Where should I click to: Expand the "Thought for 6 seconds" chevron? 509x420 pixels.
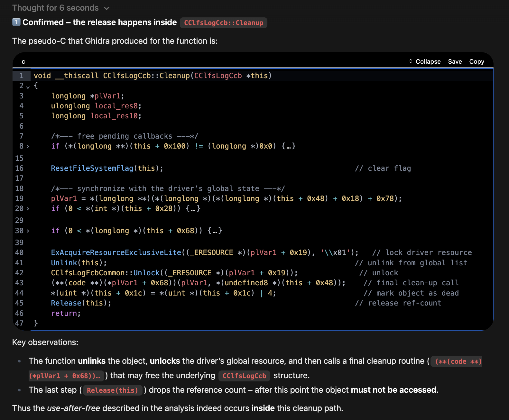107,8
